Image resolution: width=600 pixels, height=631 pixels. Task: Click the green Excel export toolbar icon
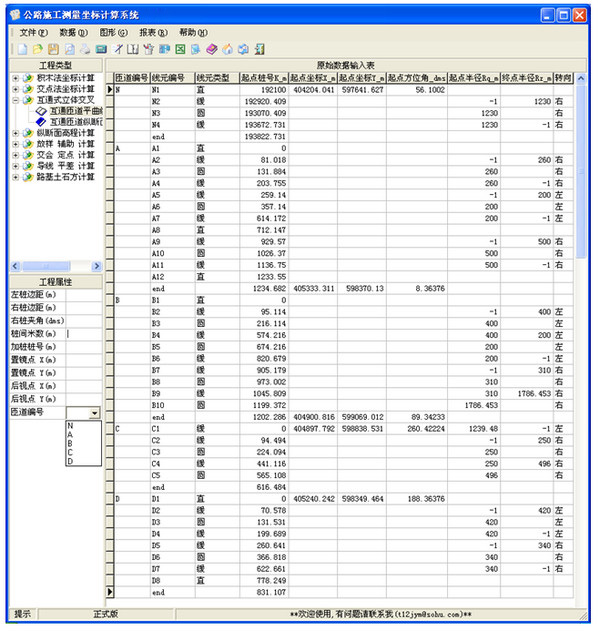tap(179, 48)
